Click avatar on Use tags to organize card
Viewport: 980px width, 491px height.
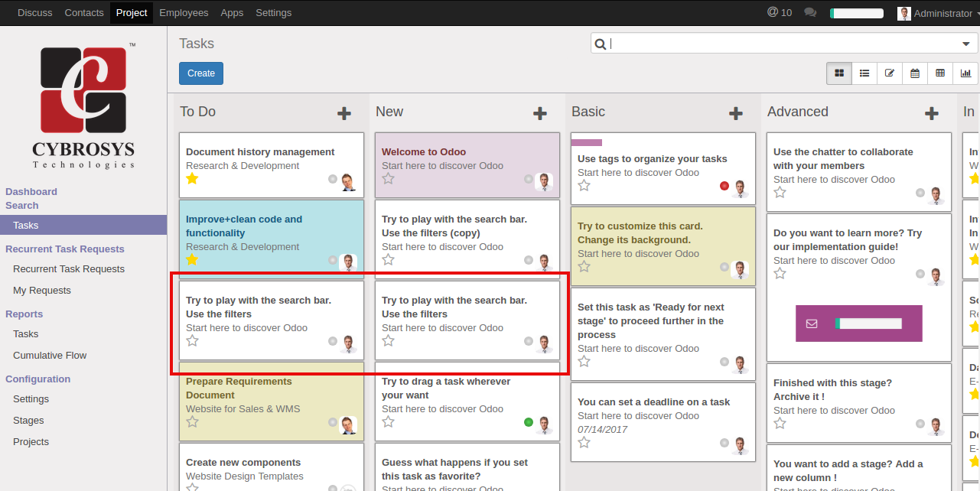click(739, 188)
